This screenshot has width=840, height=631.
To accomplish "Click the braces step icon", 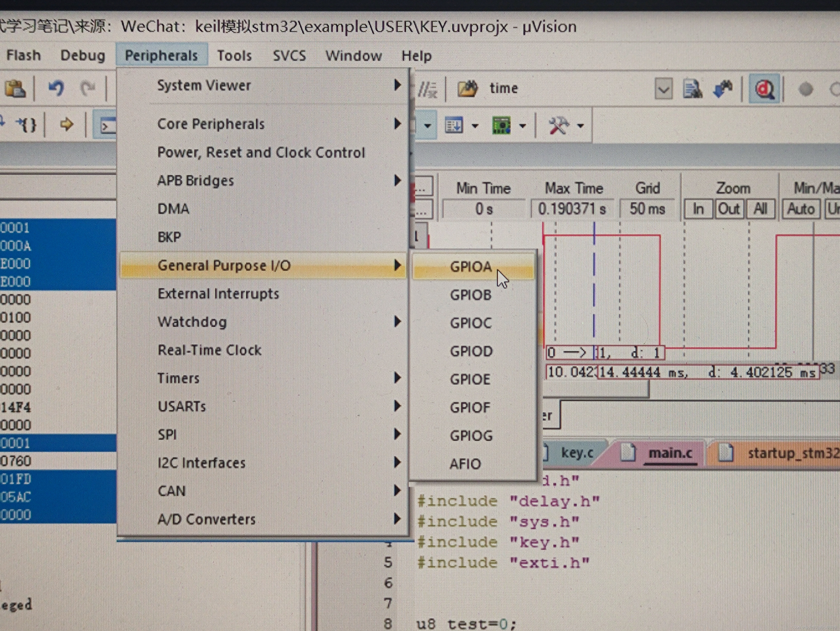I will pyautogui.click(x=26, y=125).
